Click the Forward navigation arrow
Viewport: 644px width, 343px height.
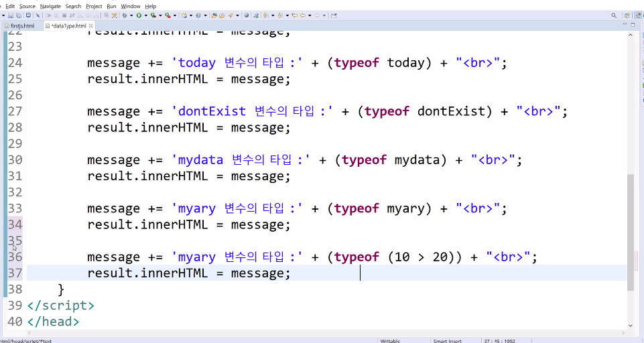click(x=317, y=15)
